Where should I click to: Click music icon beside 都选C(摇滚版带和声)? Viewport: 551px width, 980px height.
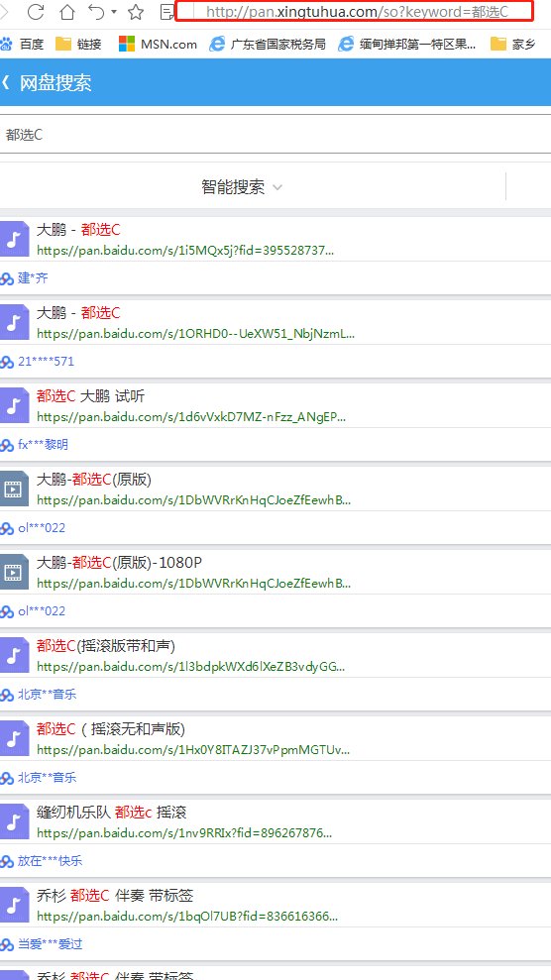point(14,654)
